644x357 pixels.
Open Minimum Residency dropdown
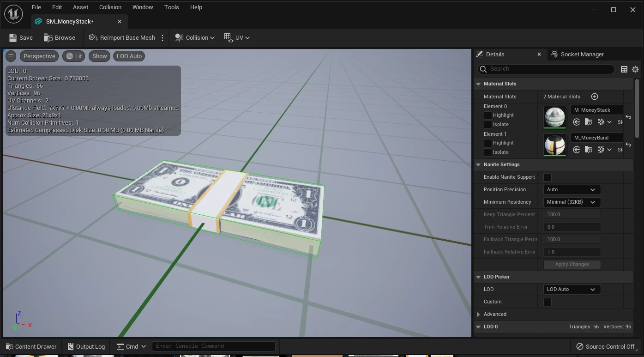[572, 202]
